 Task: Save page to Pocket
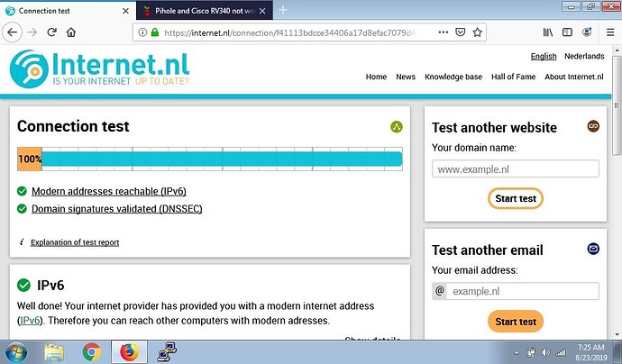[x=460, y=32]
